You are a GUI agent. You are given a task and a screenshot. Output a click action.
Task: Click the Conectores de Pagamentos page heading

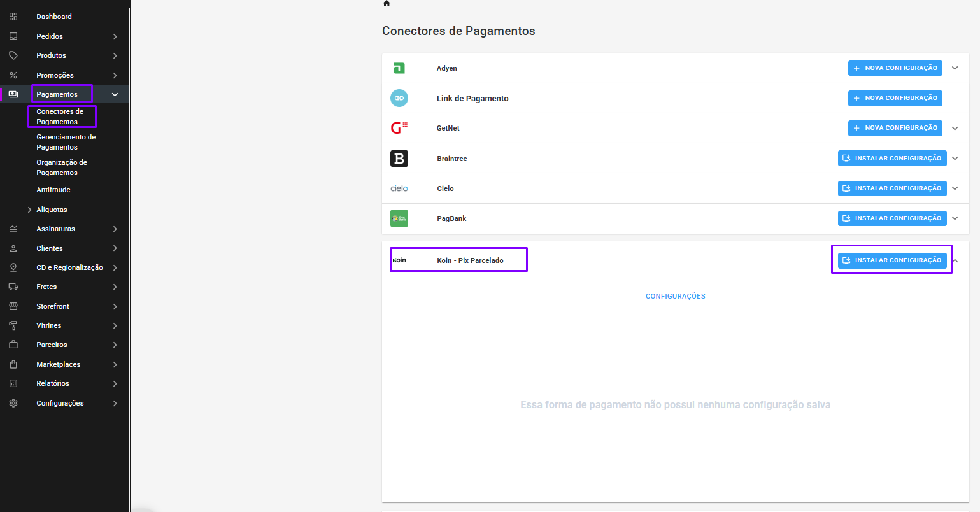[458, 31]
